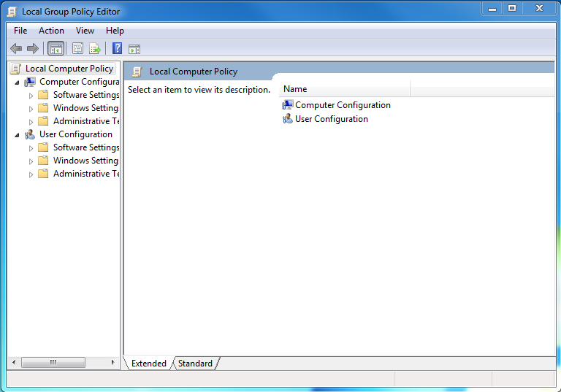Expand Windows Settings under Computer Configuration
This screenshot has width=561, height=392.
pyautogui.click(x=31, y=109)
